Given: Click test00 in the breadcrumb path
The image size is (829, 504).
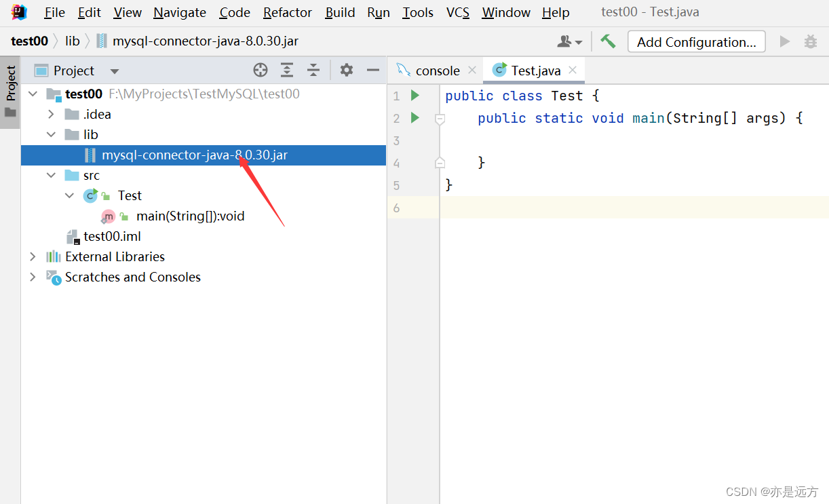Looking at the screenshot, I should (x=29, y=41).
